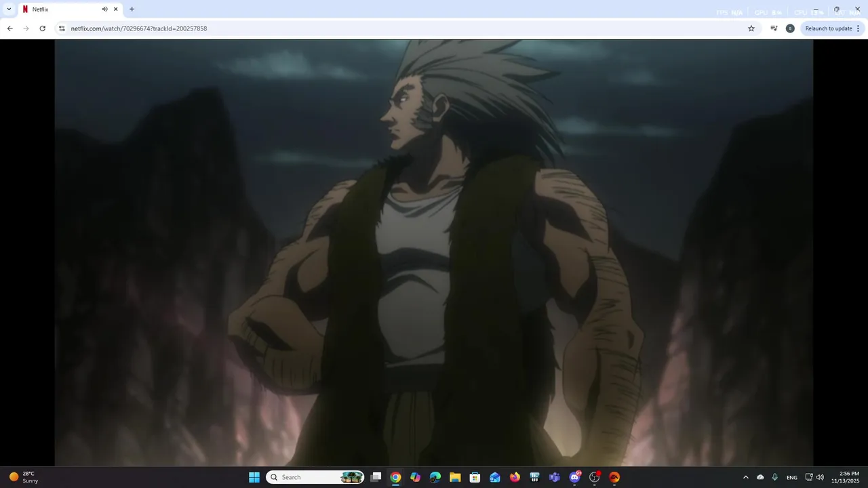Viewport: 868px width, 488px height.
Task: Open the media controls icon in Chrome
Action: coord(774,28)
